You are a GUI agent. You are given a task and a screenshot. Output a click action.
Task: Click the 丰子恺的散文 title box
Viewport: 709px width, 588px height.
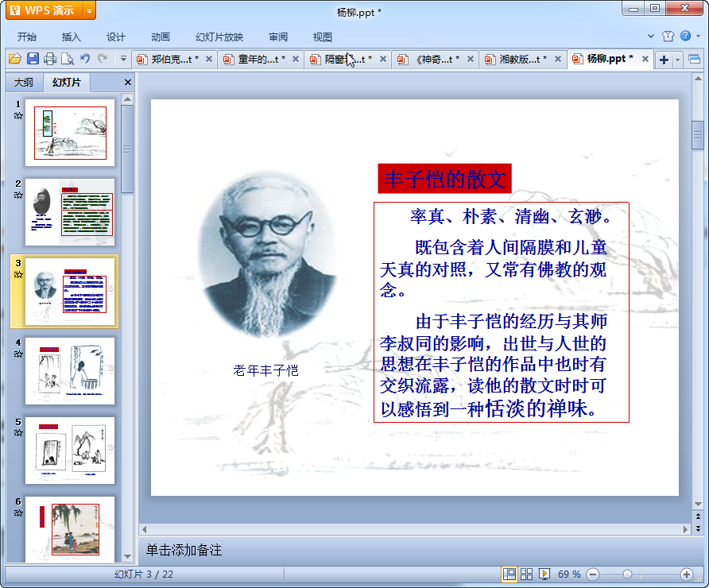(x=445, y=179)
